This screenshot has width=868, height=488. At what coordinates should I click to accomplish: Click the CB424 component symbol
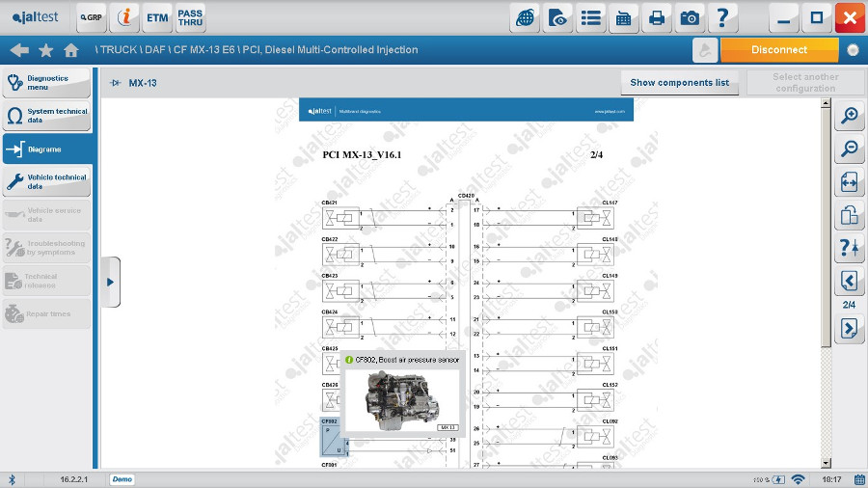tap(341, 328)
